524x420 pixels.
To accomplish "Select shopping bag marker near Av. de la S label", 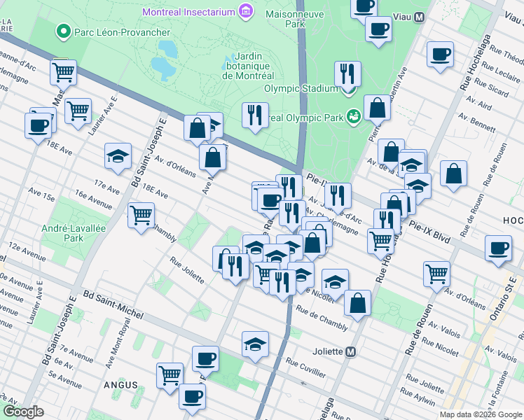I will point(391,152).
